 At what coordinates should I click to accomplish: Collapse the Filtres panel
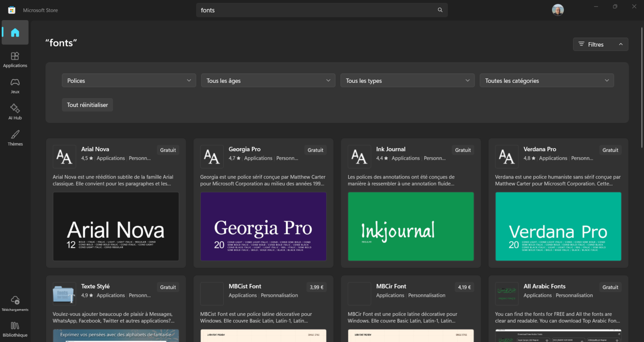[x=601, y=44]
